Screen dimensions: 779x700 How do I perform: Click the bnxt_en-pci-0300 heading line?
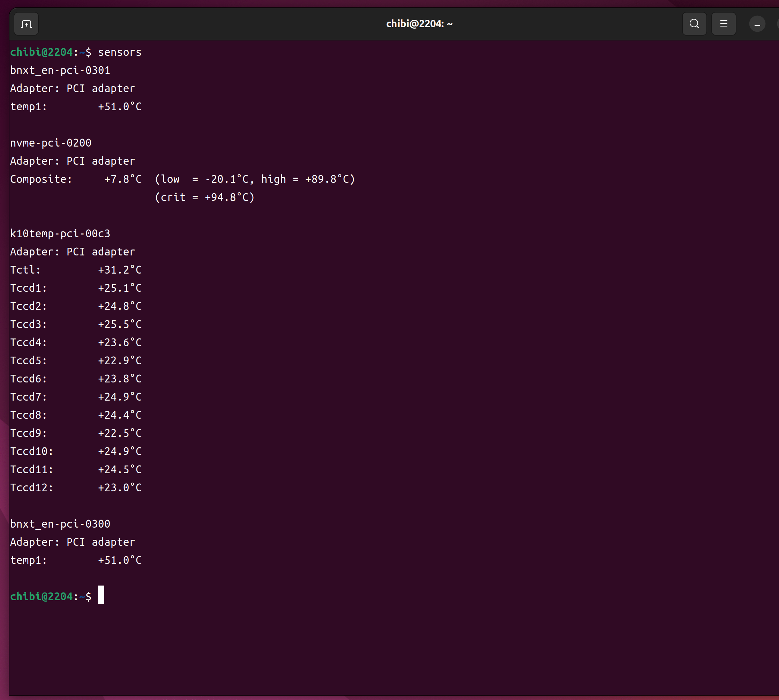(60, 524)
